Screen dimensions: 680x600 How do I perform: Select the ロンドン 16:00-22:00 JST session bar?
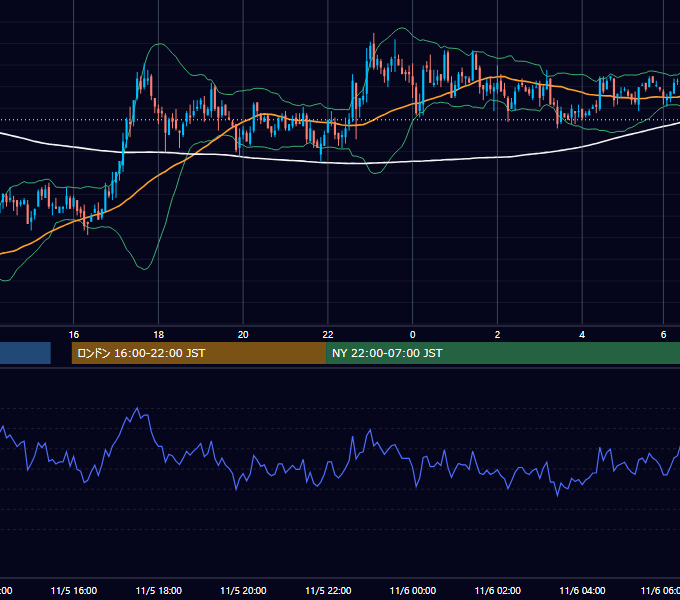[199, 353]
